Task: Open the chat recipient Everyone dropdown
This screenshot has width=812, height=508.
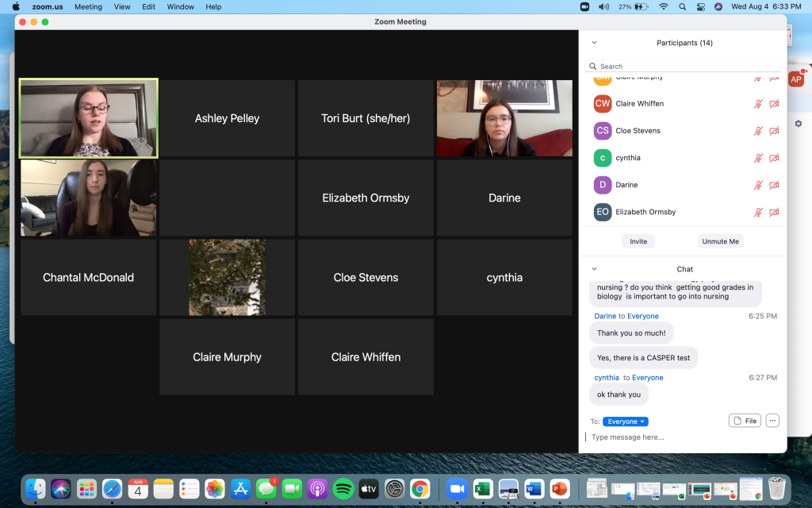Action: [626, 421]
